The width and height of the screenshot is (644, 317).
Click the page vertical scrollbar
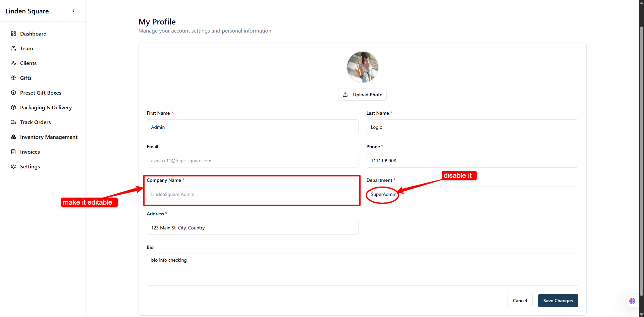tap(641, 161)
